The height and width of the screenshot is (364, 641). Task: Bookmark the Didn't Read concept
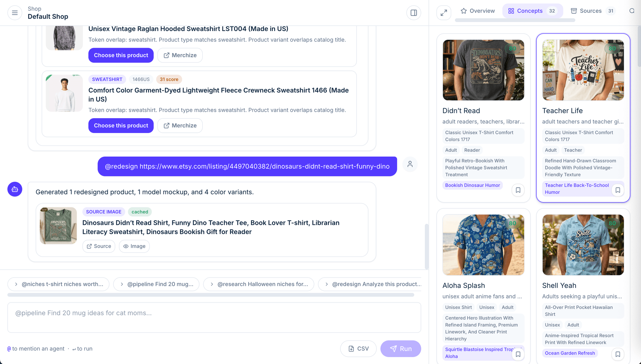[518, 190]
